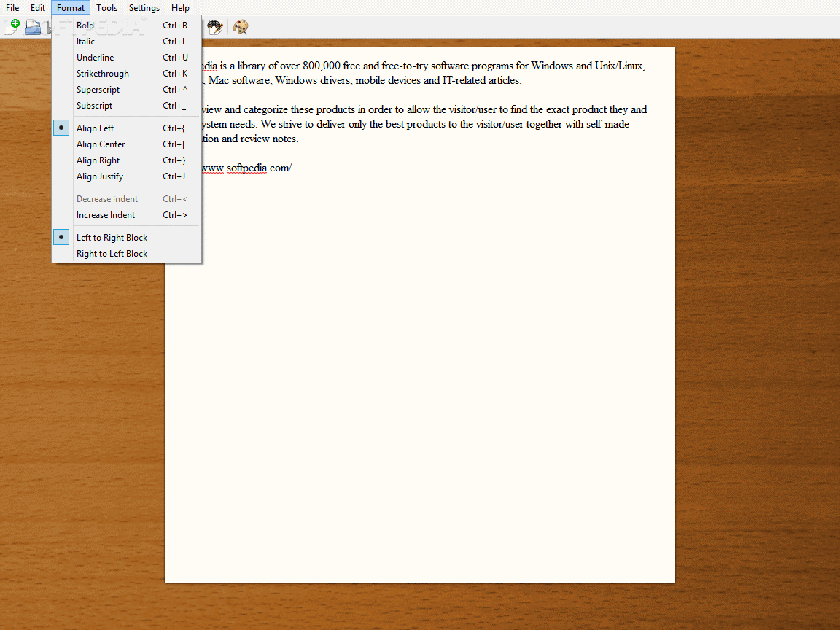The height and width of the screenshot is (630, 840).
Task: Follow the www.softpedia.com hyperlink
Action: (x=248, y=167)
